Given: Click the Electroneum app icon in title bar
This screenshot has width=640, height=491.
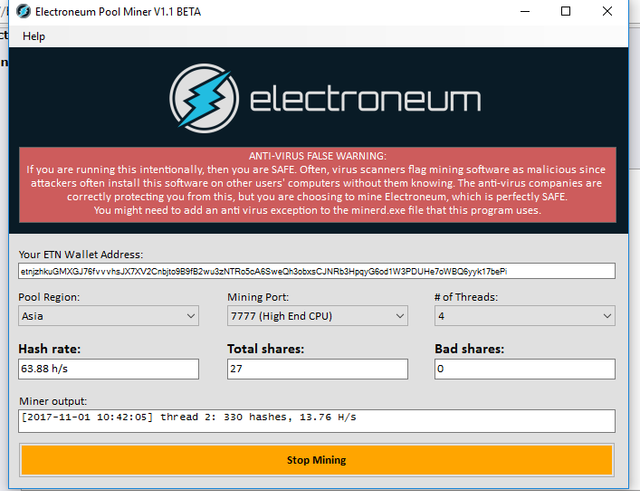Looking at the screenshot, I should click(x=23, y=11).
